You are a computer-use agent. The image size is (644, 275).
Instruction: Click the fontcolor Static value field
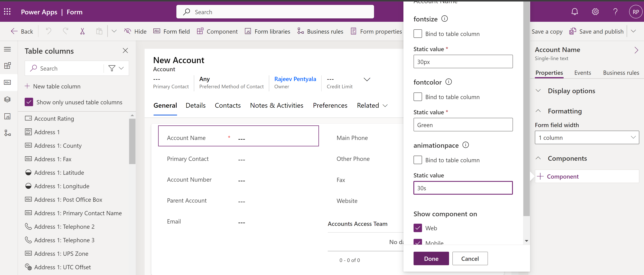point(463,125)
